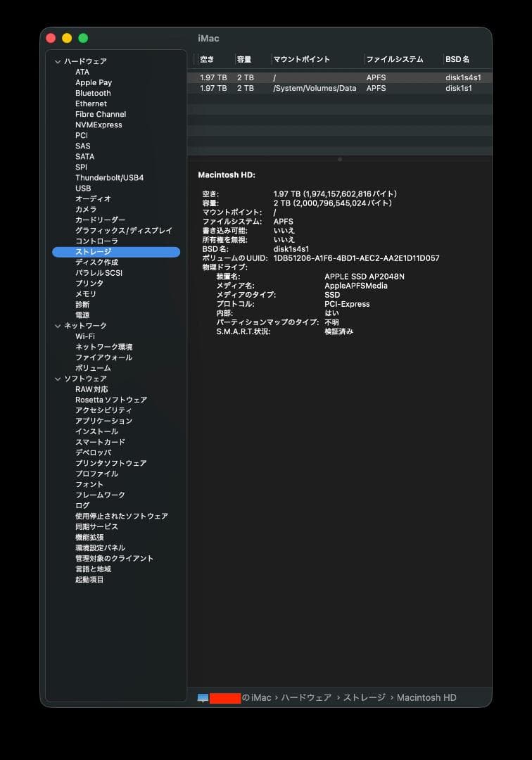The height and width of the screenshot is (760, 532).
Task: Select PCI in hardware list
Action: point(82,135)
